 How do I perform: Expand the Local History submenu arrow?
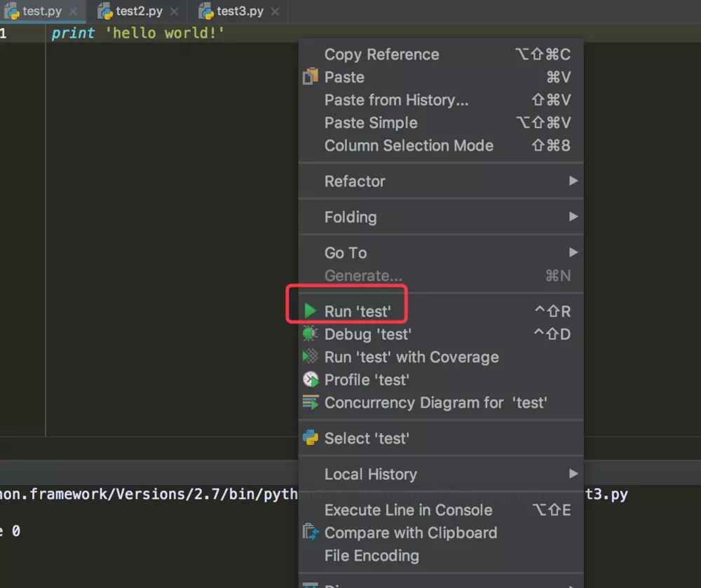click(573, 474)
